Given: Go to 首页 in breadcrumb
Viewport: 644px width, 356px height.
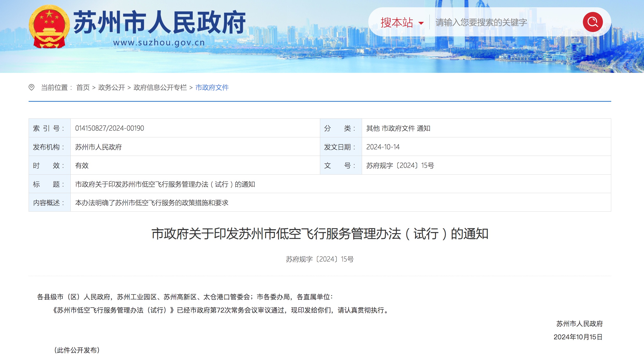Looking at the screenshot, I should tap(83, 88).
